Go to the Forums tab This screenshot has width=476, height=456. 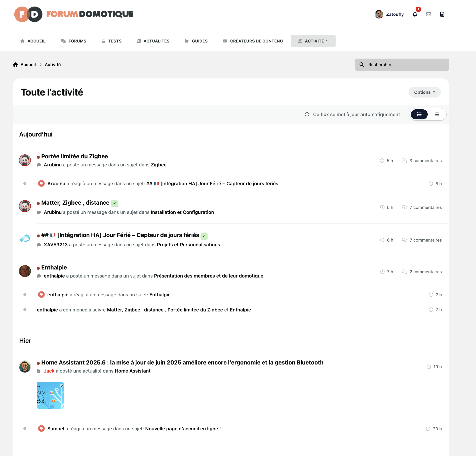(73, 41)
